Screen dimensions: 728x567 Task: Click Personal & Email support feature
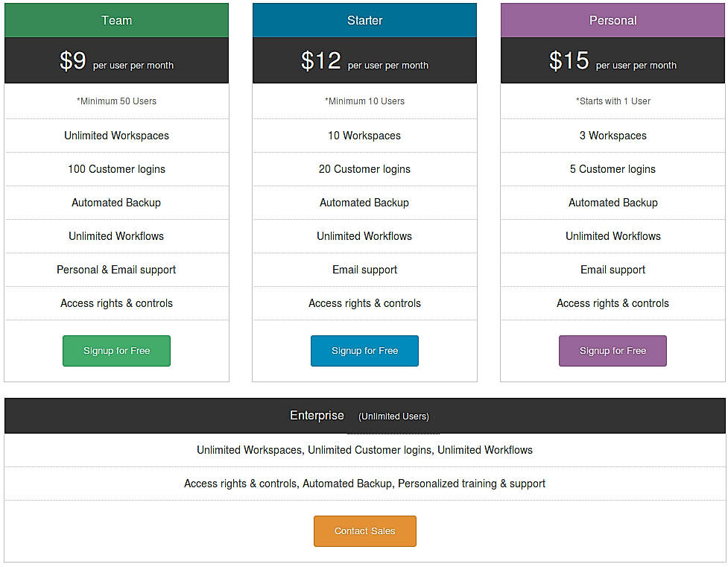(116, 269)
